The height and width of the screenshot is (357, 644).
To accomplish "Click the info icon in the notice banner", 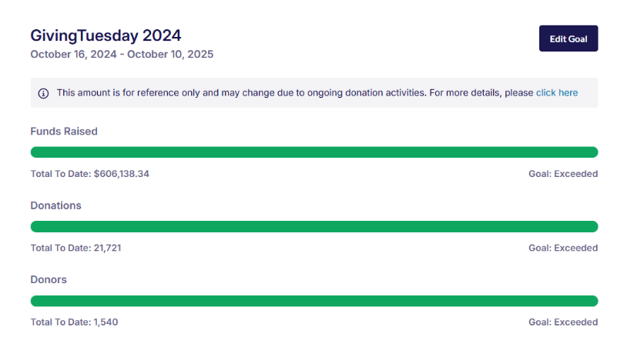I will (43, 93).
